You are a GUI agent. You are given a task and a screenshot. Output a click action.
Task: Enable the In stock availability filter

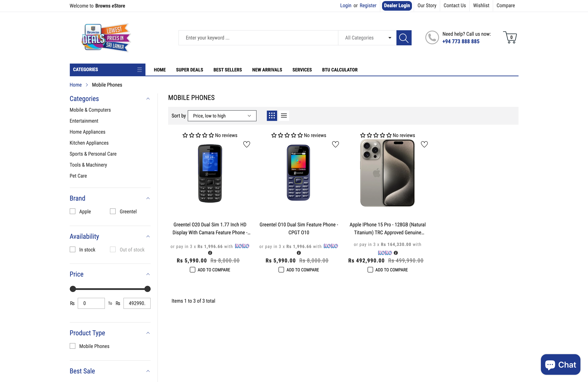(x=72, y=249)
